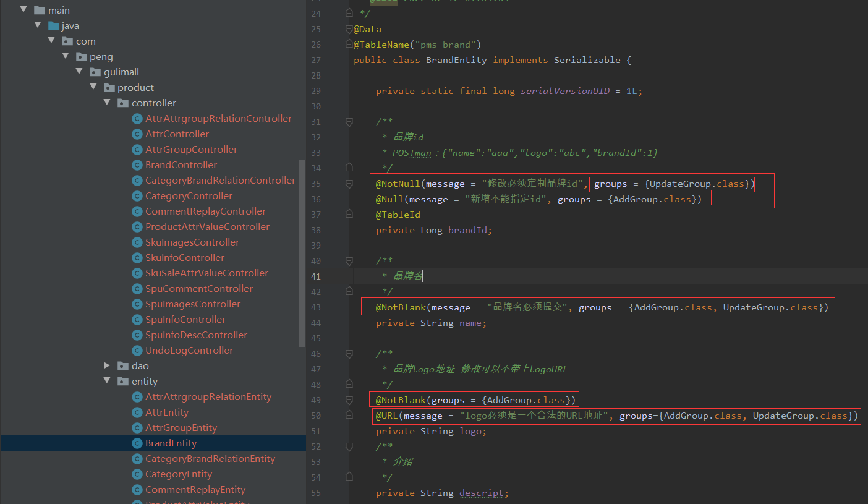
Task: Expand the dao package arrow
Action: pyautogui.click(x=107, y=365)
